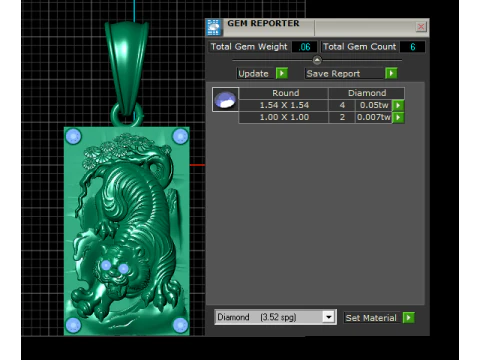Select the top-right corner gem on pendant
The width and height of the screenshot is (480, 360).
[x=180, y=136]
